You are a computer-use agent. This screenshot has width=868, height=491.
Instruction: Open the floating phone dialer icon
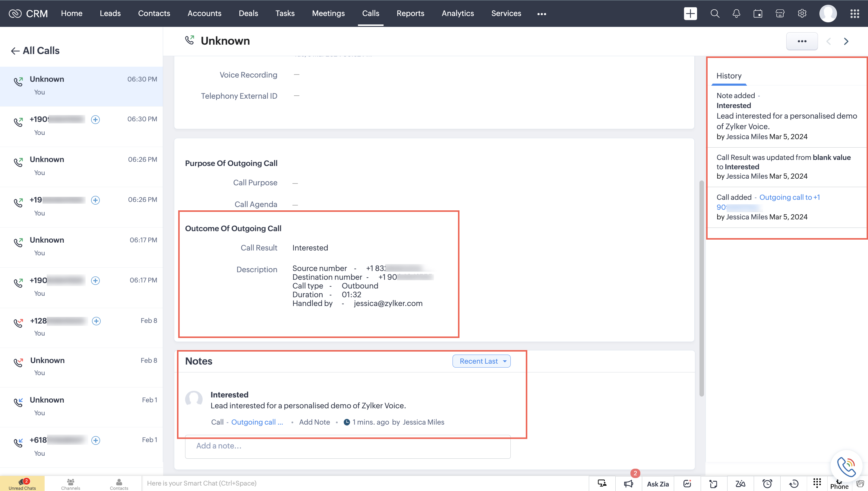click(846, 466)
